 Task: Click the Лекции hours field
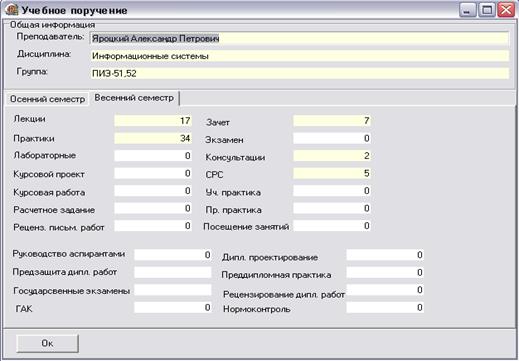pos(153,120)
